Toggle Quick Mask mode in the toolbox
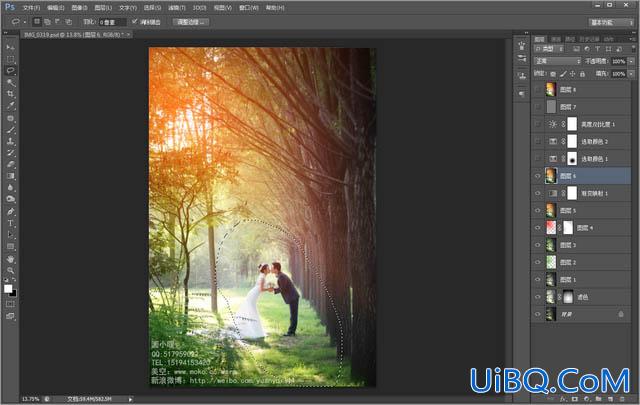This screenshot has width=640, height=405. click(11, 304)
